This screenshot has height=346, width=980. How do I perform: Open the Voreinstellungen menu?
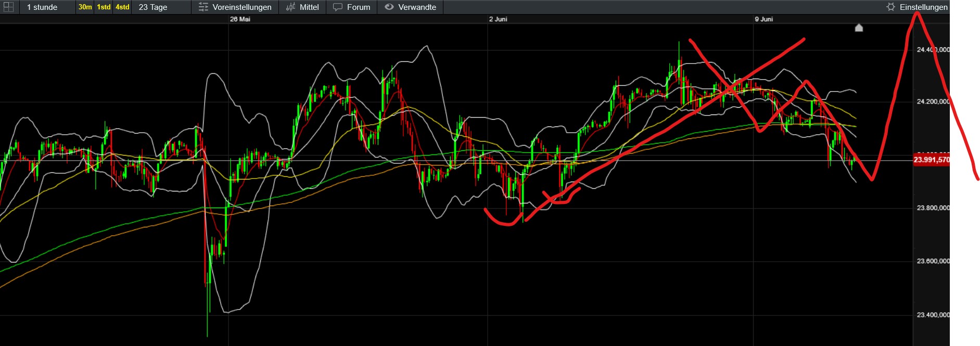coord(235,7)
